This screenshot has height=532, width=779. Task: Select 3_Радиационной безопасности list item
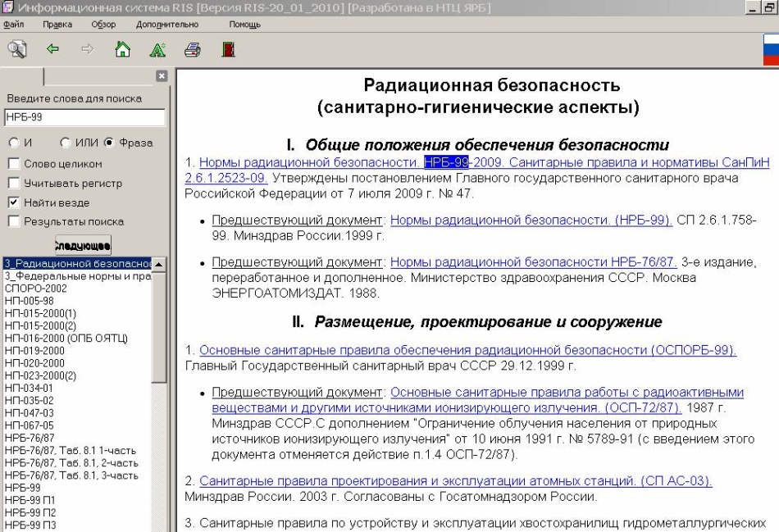click(78, 264)
